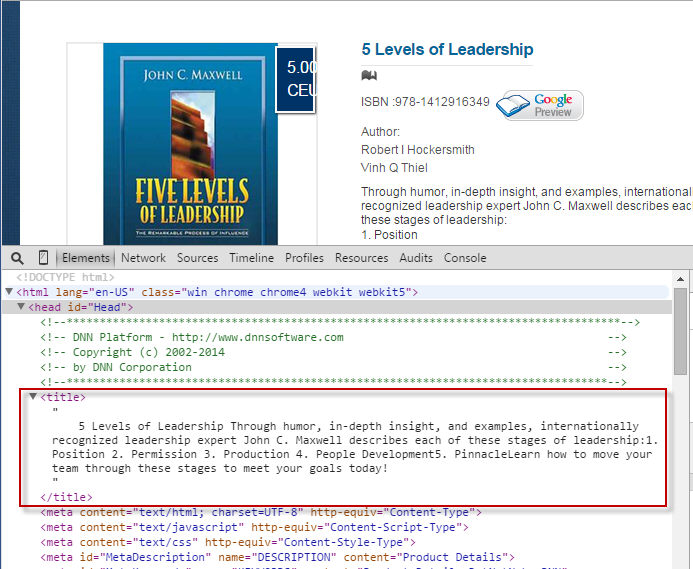Select the html lang="en-US" line
693x569 pixels.
tap(217, 292)
